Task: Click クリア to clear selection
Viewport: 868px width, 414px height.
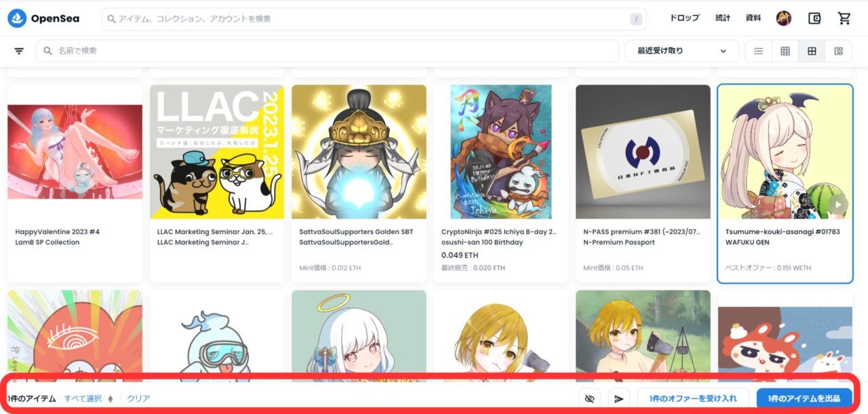Action: [x=138, y=398]
